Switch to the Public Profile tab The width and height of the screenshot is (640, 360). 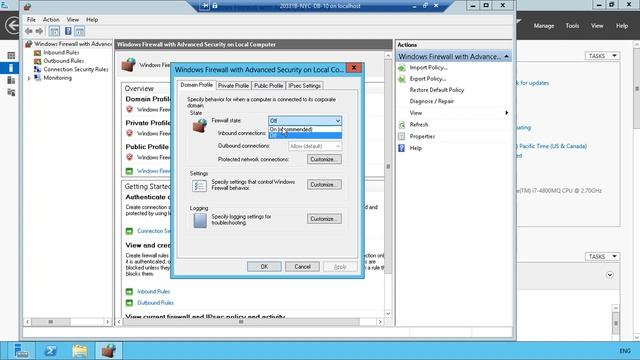pos(268,86)
